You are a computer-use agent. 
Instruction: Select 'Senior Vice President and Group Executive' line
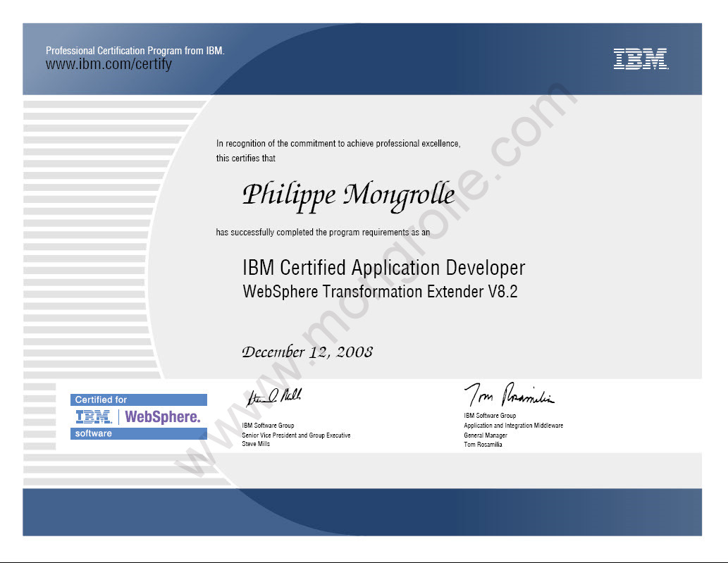[x=297, y=435]
